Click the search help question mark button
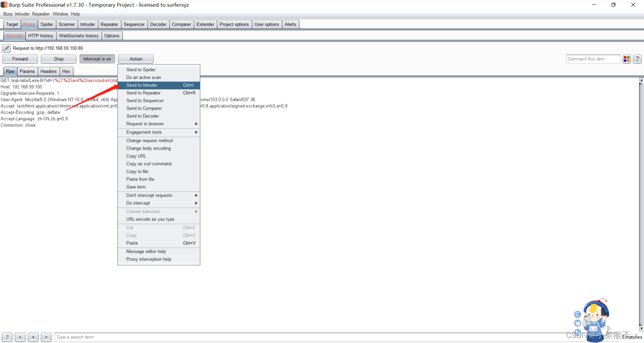 coord(7,337)
